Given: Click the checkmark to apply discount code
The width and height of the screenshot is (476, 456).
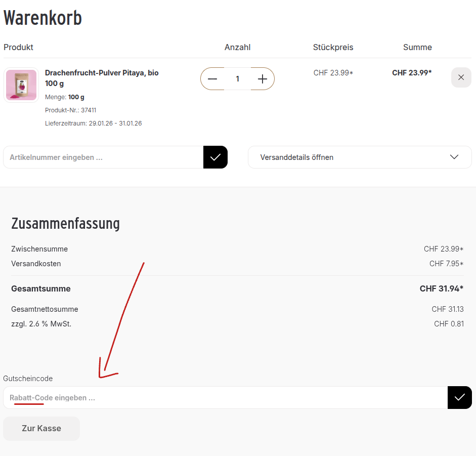Looking at the screenshot, I should (459, 397).
